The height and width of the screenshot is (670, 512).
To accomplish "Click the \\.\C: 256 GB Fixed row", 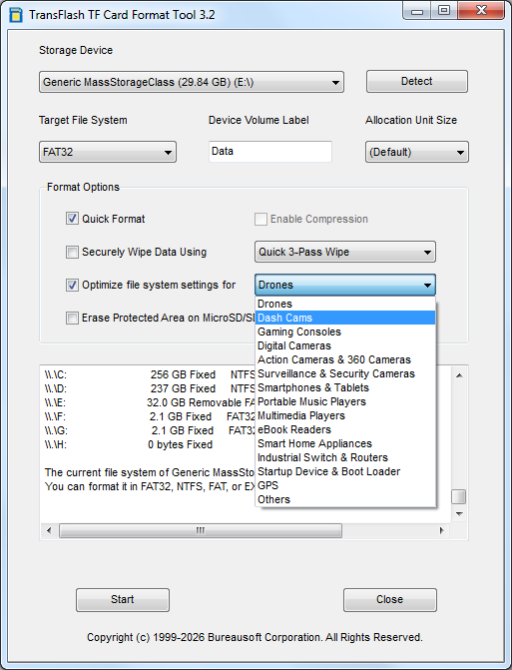I will tap(150, 375).
